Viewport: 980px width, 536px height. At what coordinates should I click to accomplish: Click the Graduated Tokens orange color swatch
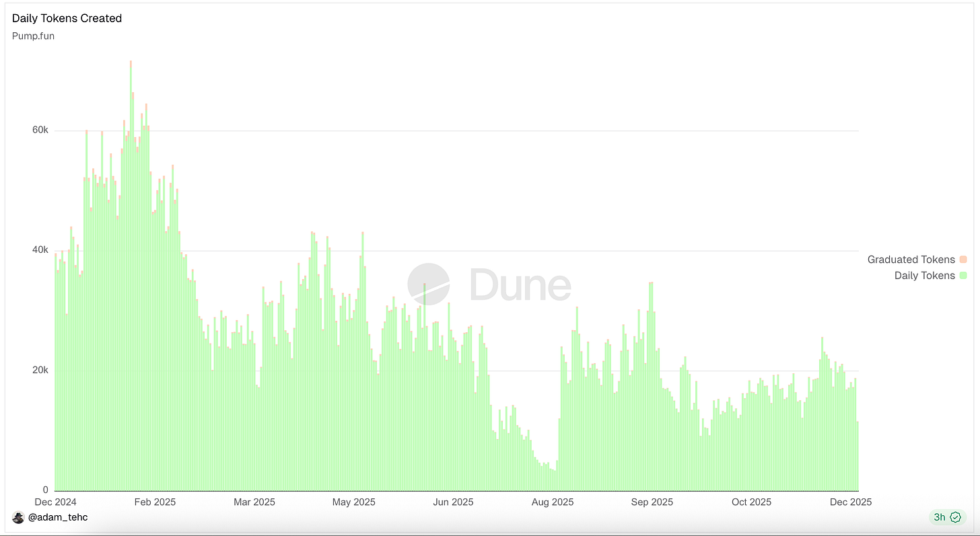click(963, 260)
